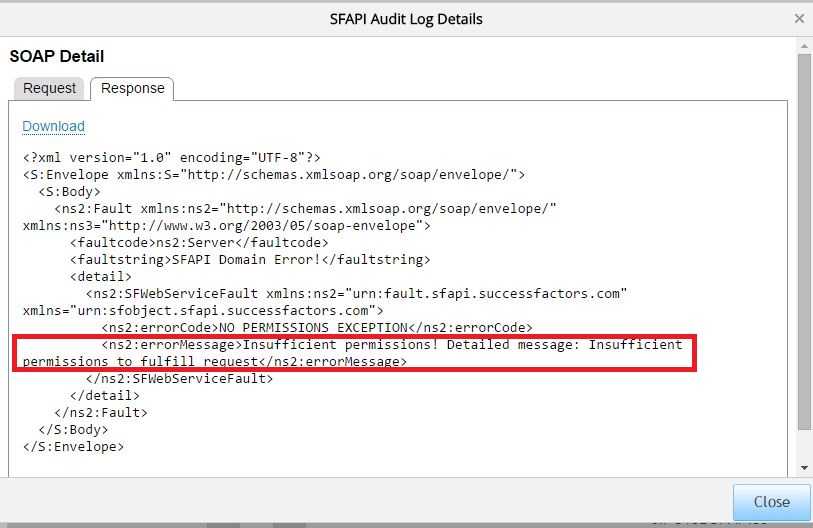813x528 pixels.
Task: Click the Close button
Action: tap(772, 502)
